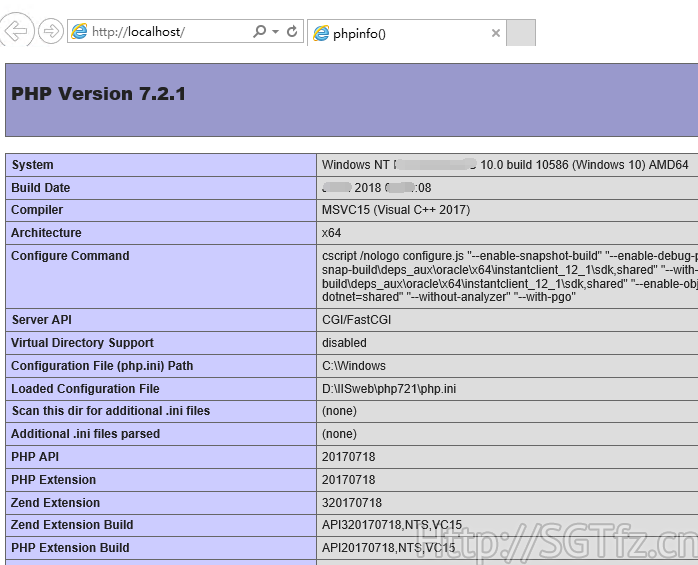Click Additional .ini files parsed label
Screen dimensions: 698x565
tap(85, 434)
